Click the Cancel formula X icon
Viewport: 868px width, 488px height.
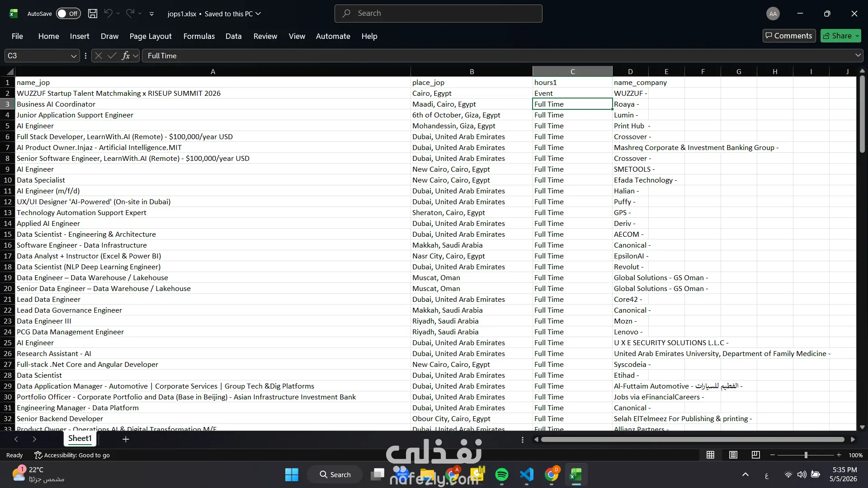pyautogui.click(x=99, y=56)
